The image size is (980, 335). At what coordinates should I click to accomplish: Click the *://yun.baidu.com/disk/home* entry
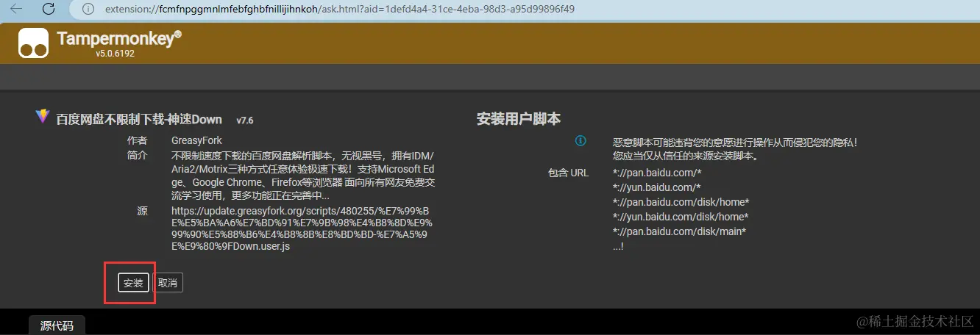click(681, 217)
